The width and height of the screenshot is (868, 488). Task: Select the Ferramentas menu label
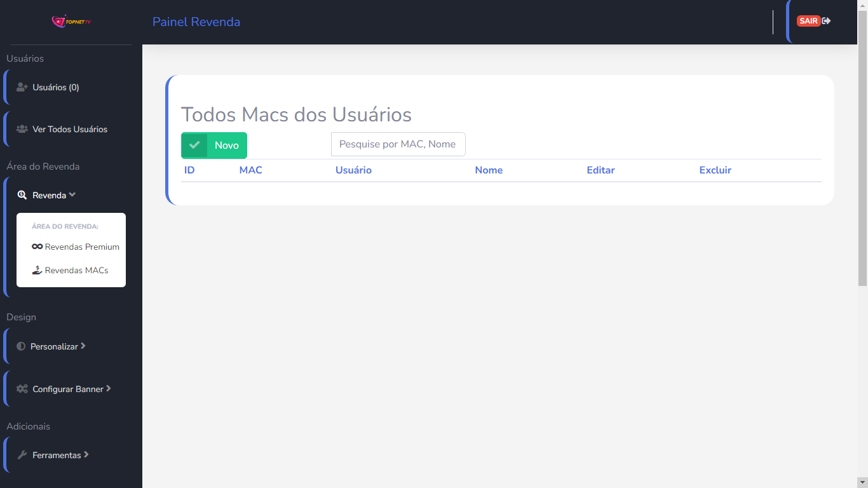(57, 455)
